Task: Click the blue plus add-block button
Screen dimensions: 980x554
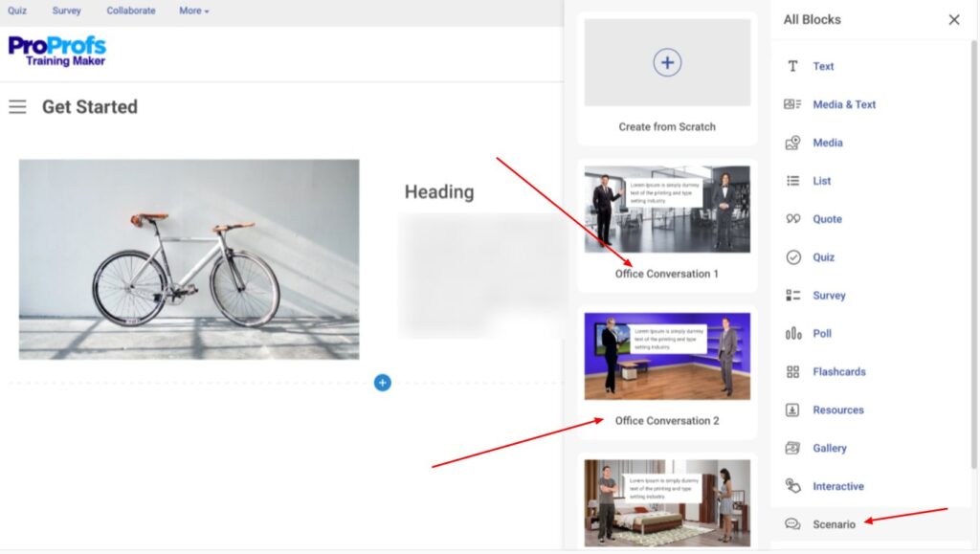Action: coord(383,382)
